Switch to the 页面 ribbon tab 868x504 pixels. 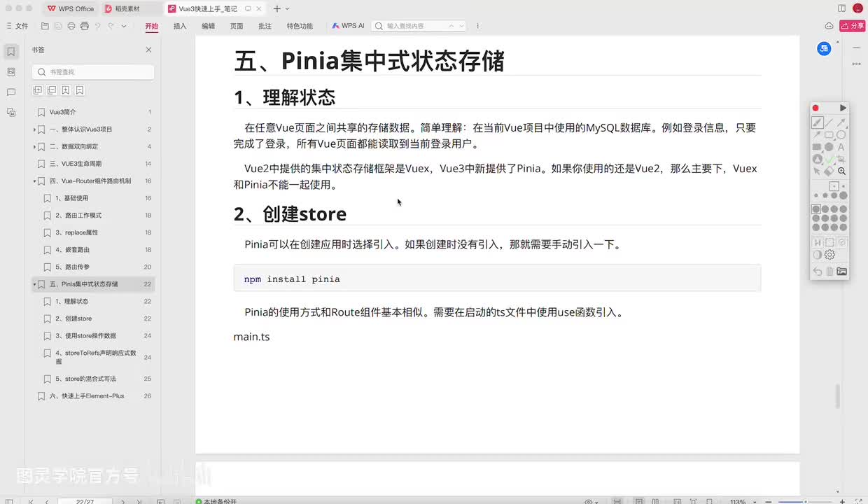(237, 26)
